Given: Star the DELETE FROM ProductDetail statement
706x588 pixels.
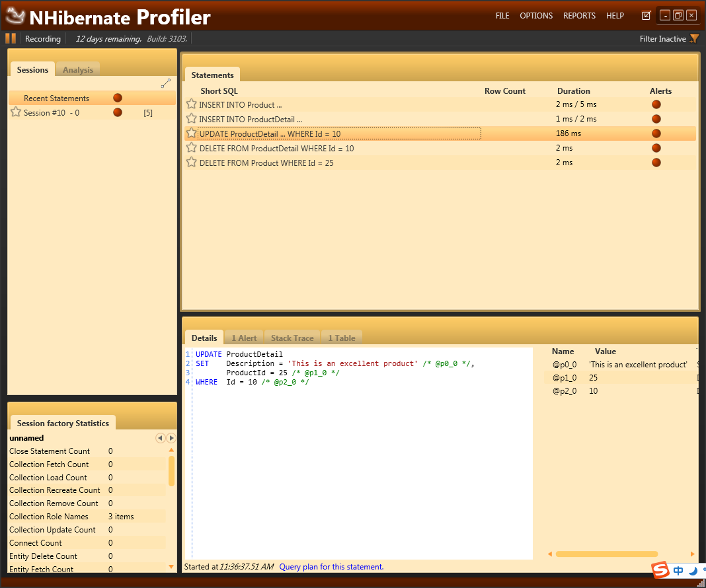Looking at the screenshot, I should (x=191, y=148).
